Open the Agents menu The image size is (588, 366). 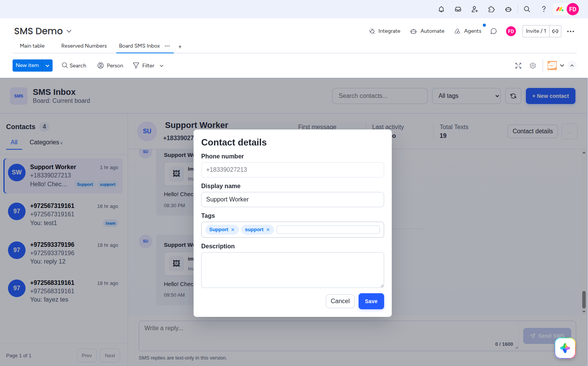(468, 31)
